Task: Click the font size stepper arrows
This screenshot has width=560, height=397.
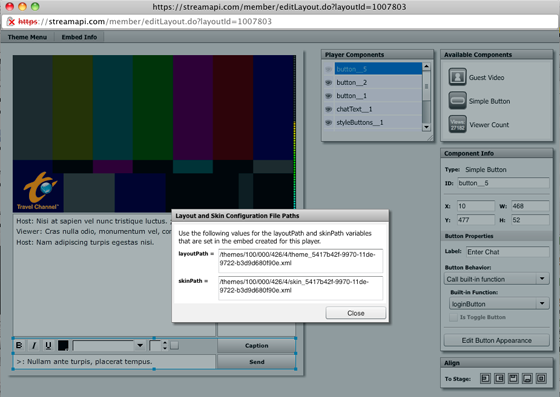Action: click(x=165, y=345)
